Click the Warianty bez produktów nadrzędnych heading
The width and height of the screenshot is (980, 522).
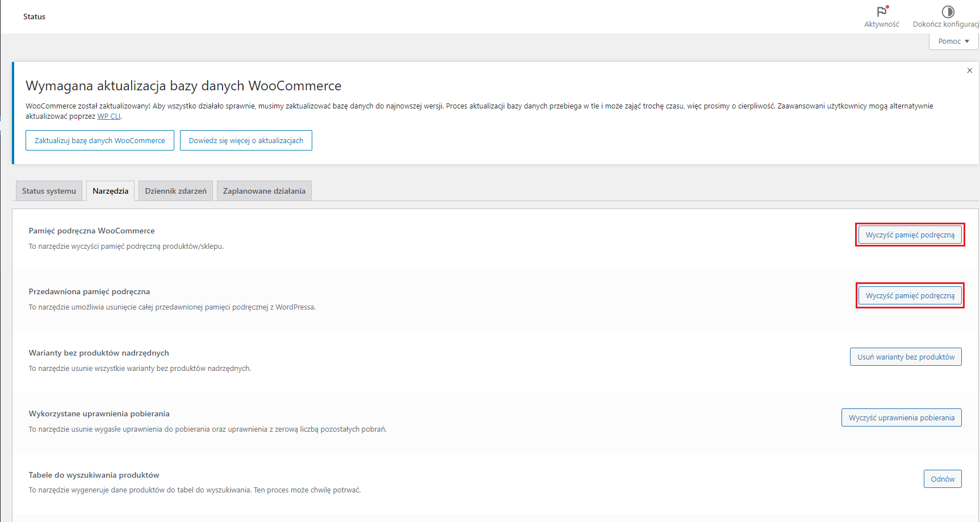tap(99, 353)
